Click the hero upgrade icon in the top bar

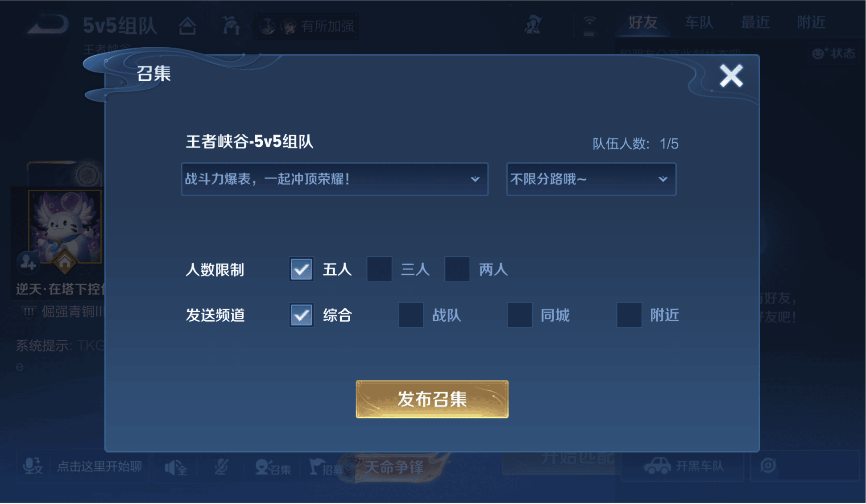pos(231,25)
